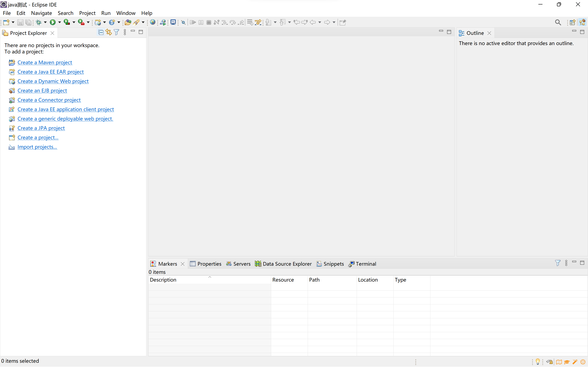The height and width of the screenshot is (367, 588).
Task: Click Create a Maven project link
Action: (45, 62)
